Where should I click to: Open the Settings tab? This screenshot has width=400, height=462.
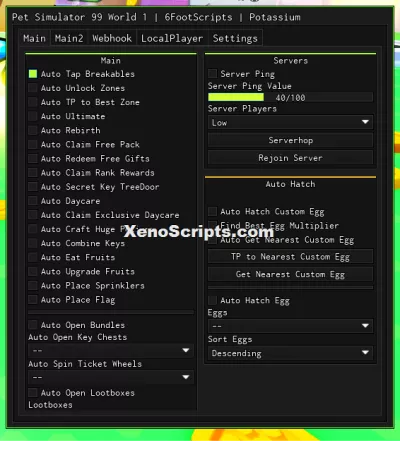235,38
